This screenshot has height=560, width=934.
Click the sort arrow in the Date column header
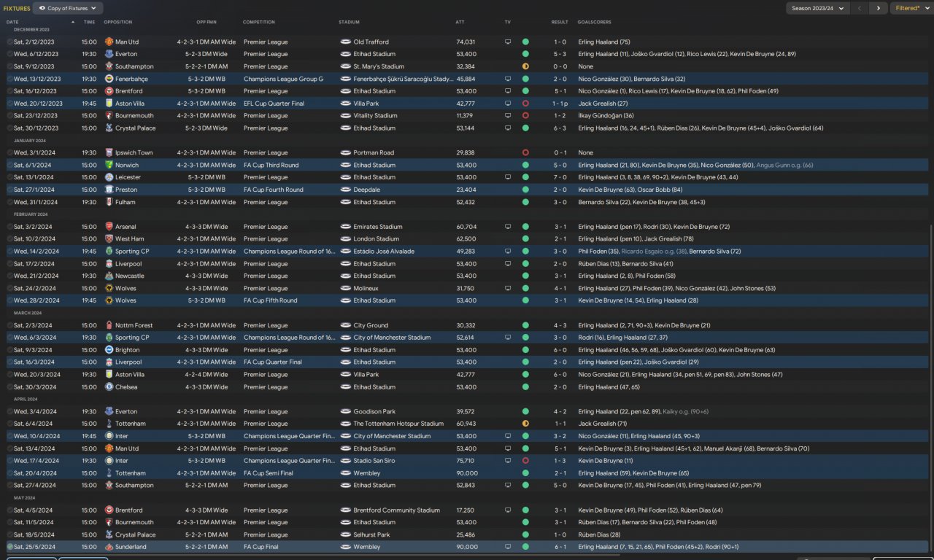click(x=73, y=22)
